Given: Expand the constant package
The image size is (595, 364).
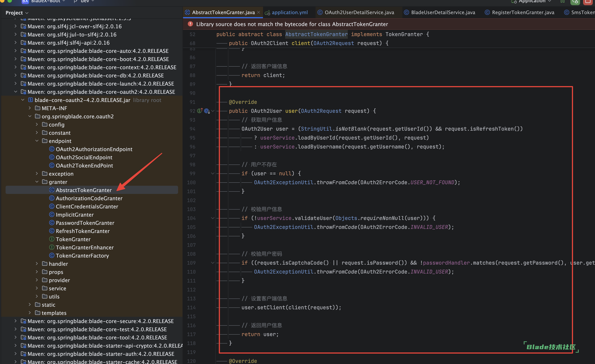Looking at the screenshot, I should tap(37, 133).
